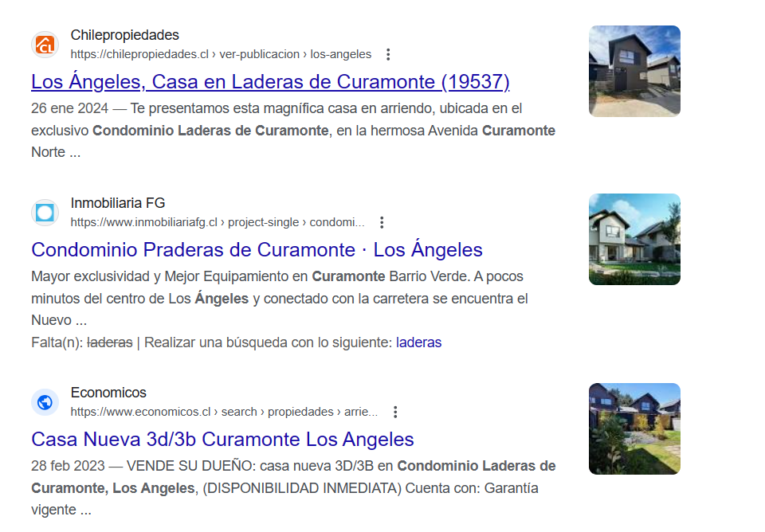Open more options for Economicos result
The height and width of the screenshot is (532, 765).
pyautogui.click(x=396, y=412)
